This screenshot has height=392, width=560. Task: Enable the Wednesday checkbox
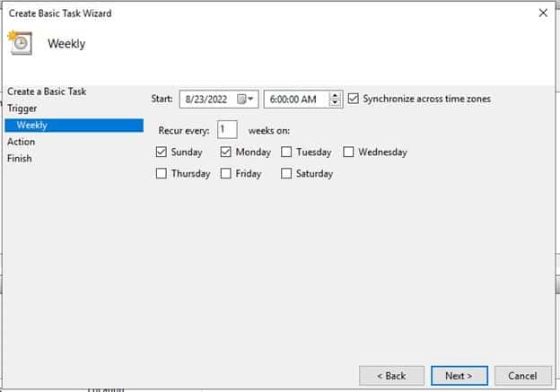[348, 152]
